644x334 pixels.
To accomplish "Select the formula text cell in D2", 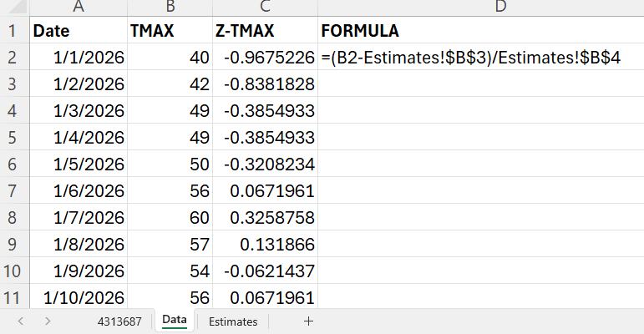I will coord(481,57).
